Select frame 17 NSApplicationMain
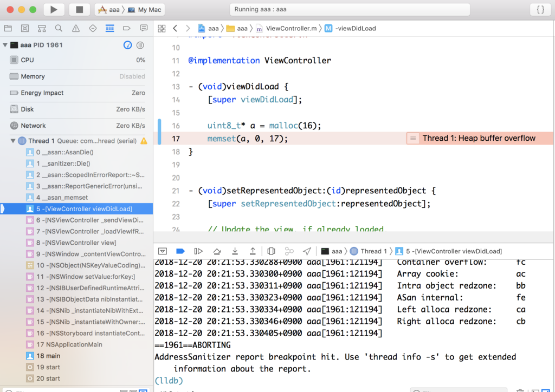Image resolution: width=555 pixels, height=392 pixels. point(76,345)
